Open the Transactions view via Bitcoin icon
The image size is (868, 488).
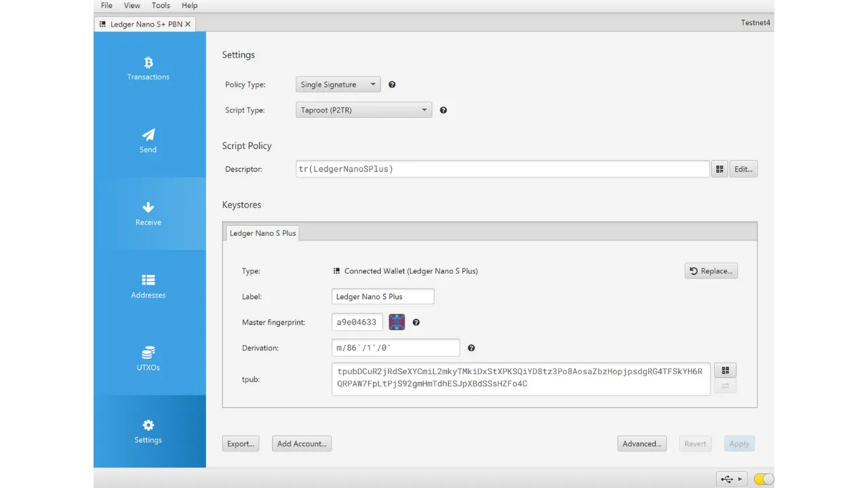149,62
